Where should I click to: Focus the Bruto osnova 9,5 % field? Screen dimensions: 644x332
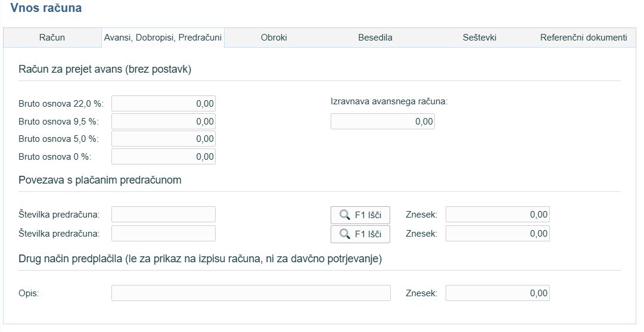coord(163,122)
